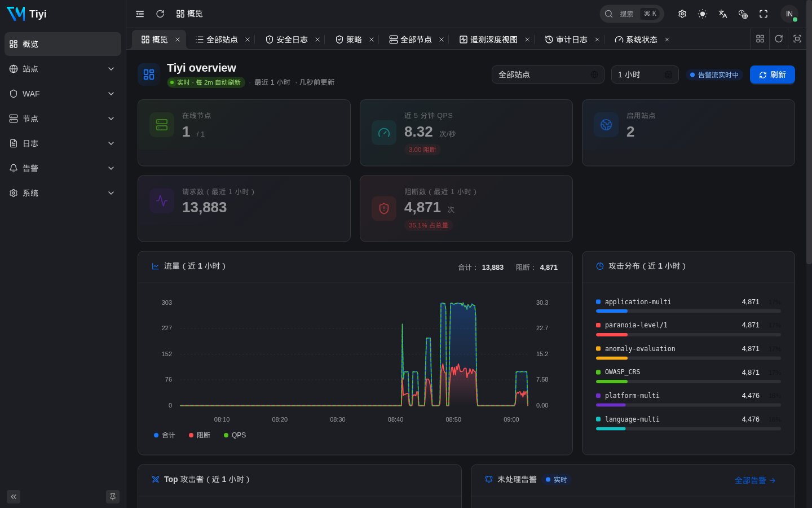Open the 全部站点 site dropdown
The image size is (812, 508).
point(548,75)
